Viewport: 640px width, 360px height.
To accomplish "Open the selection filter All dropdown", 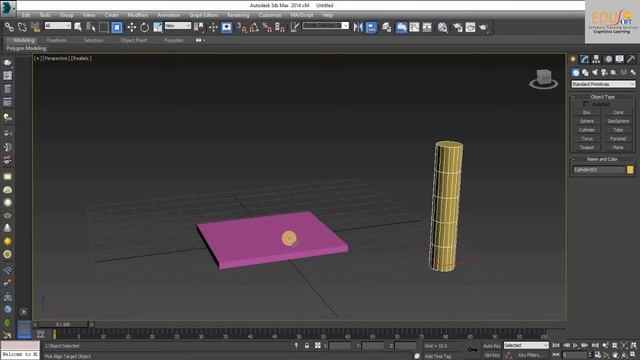I will (58, 26).
